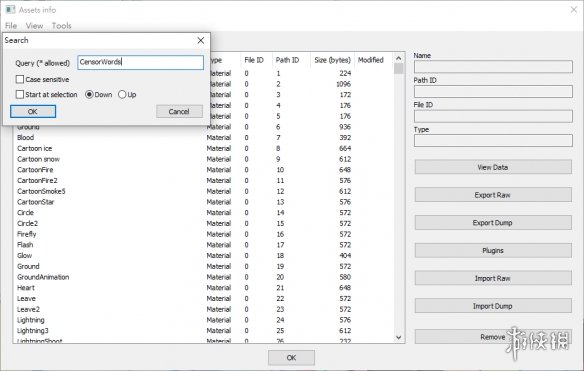Click the Remove button

click(x=493, y=337)
